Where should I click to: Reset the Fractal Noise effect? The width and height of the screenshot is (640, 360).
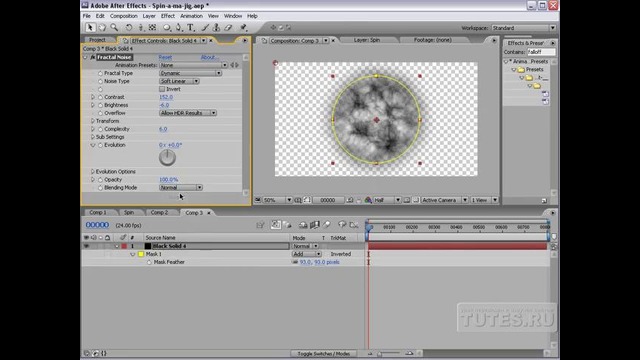[x=165, y=58]
